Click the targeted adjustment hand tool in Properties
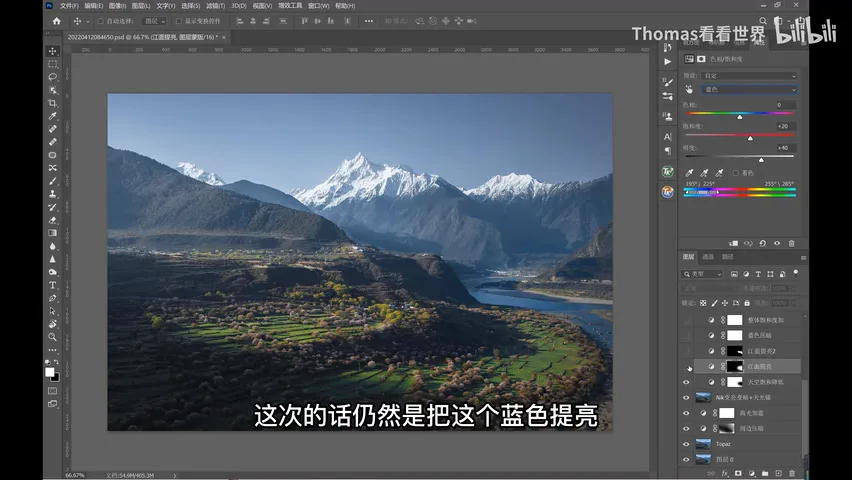 (x=689, y=90)
